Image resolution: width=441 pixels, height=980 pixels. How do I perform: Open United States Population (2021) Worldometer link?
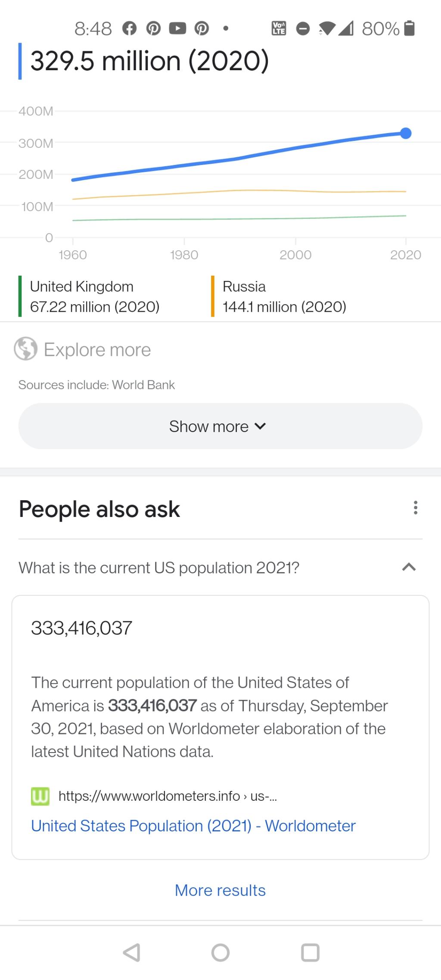pos(193,826)
